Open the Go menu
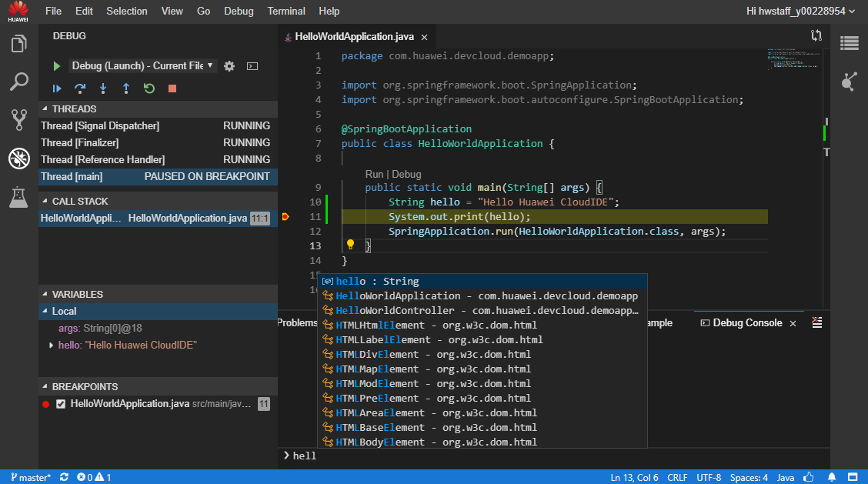868x484 pixels. [203, 11]
